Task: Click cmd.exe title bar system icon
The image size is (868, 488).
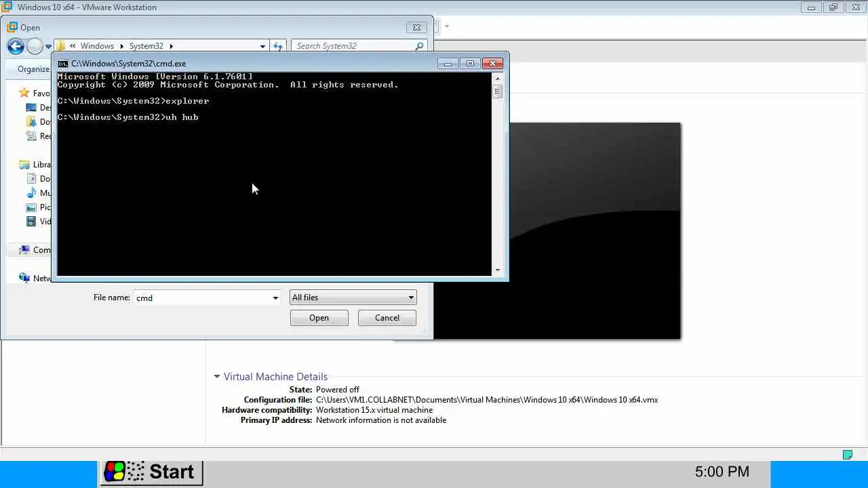Action: click(x=63, y=64)
